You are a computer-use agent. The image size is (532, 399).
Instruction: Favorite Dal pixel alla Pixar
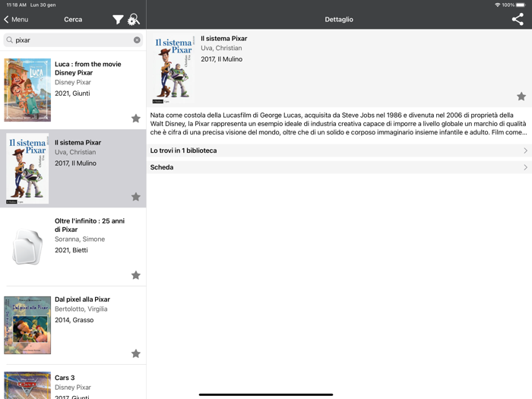tap(136, 353)
